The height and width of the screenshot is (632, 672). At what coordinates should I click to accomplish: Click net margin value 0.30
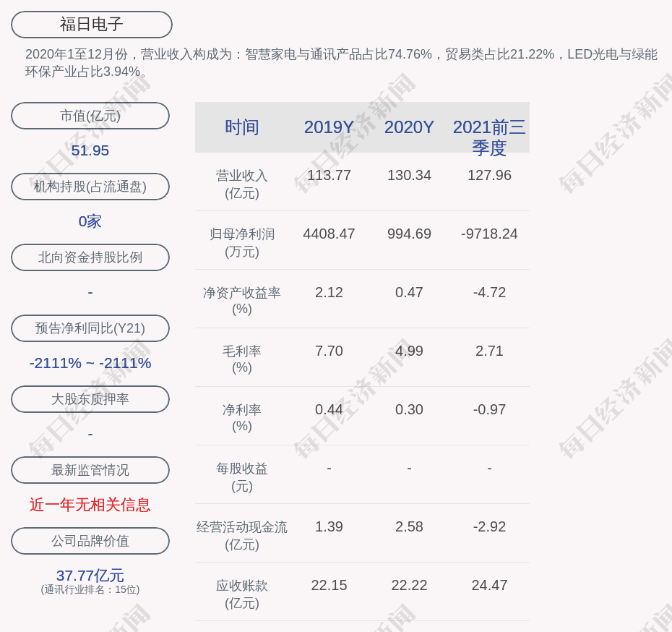click(409, 409)
